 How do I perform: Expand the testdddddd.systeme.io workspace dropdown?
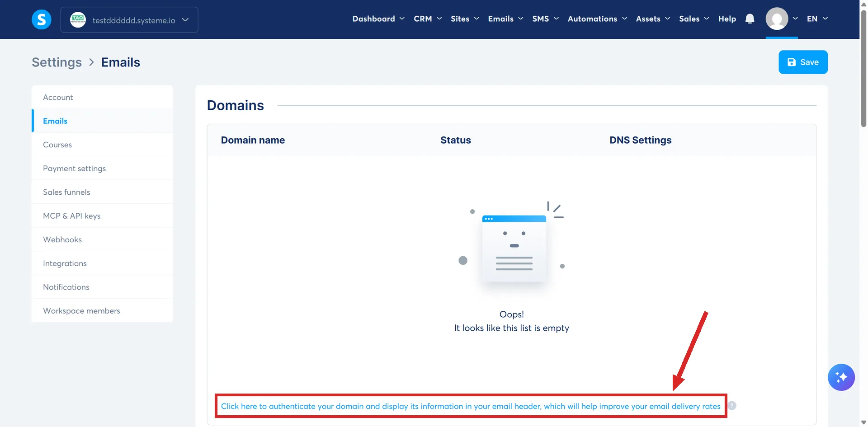129,20
